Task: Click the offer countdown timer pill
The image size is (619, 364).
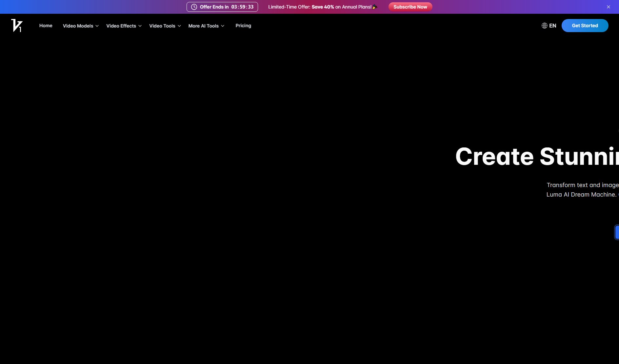Action: (x=222, y=7)
